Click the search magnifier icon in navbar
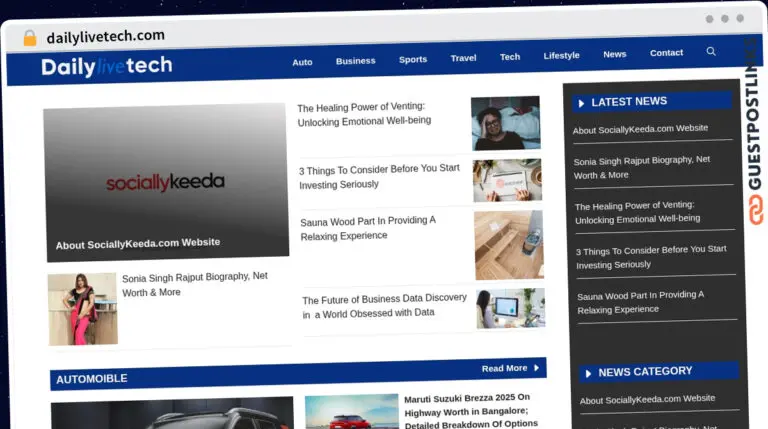Screen dimensions: 768x429 (x=711, y=52)
